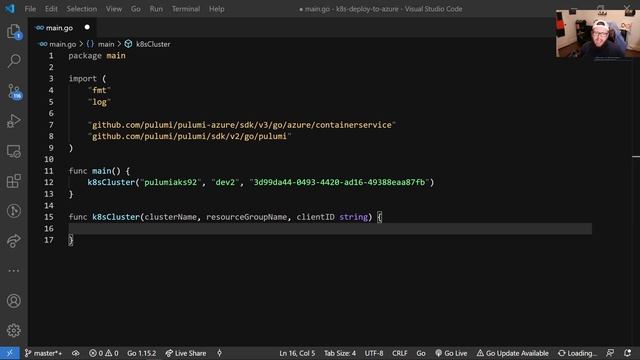Click the "pulumiaks92" string on line 12
640x360 pixels.
tap(171, 182)
